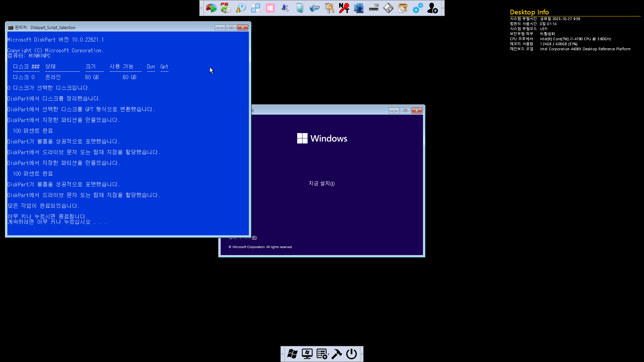Click the Intel Corporation 440BX mainboard value
This screenshot has height=362, width=644.
click(585, 49)
